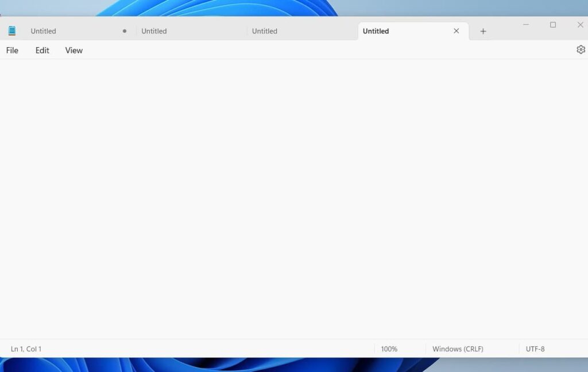Click the settings gear to toggle dark mode options

click(x=581, y=50)
